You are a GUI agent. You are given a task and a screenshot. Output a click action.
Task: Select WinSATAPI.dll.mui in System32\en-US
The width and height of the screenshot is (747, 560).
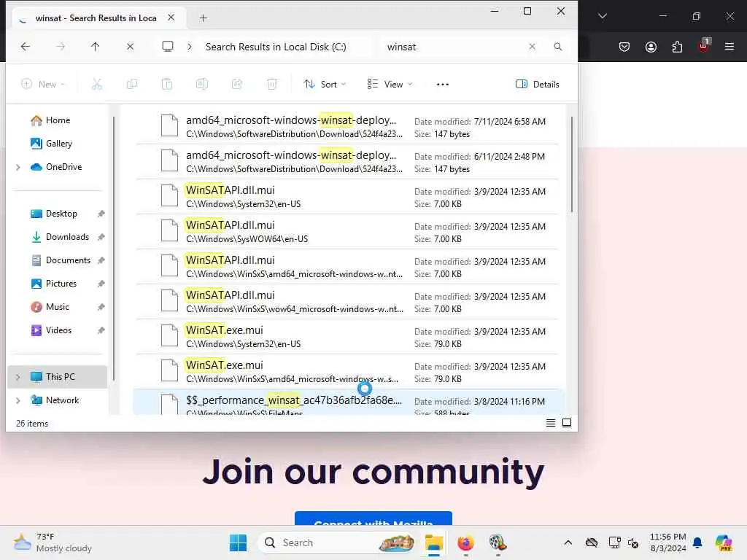[x=348, y=197]
